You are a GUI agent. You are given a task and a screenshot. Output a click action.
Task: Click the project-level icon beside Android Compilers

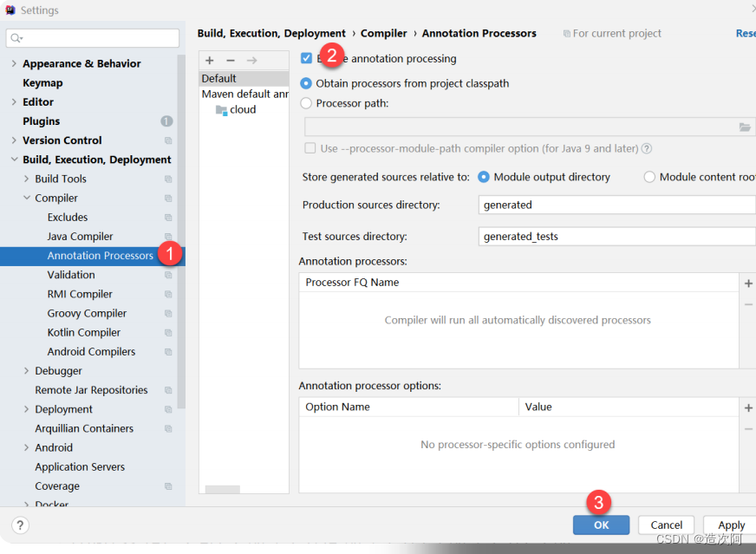point(168,352)
